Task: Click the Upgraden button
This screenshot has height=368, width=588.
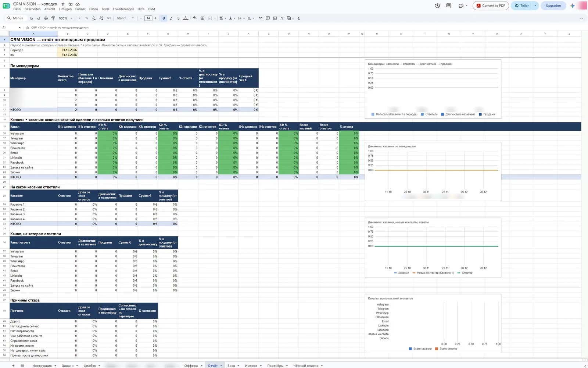Action: [553, 6]
